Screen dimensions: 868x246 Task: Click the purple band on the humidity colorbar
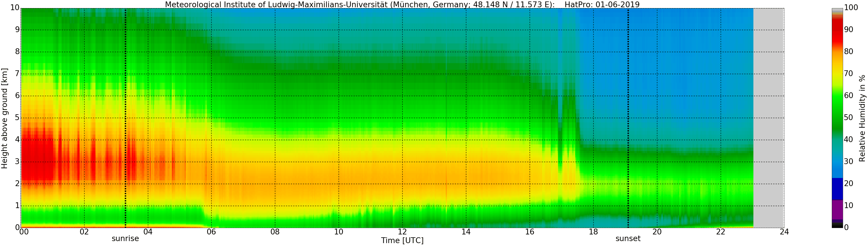[x=837, y=210]
